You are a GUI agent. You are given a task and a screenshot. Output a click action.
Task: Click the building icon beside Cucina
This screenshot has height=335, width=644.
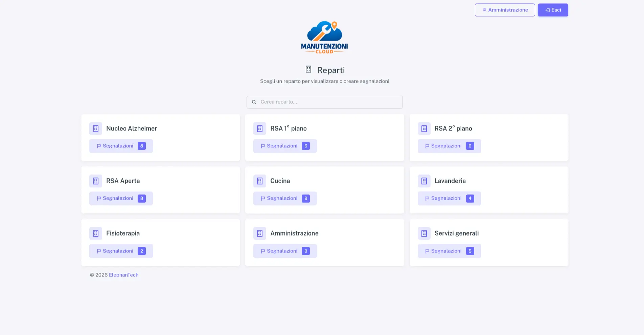coord(260,181)
